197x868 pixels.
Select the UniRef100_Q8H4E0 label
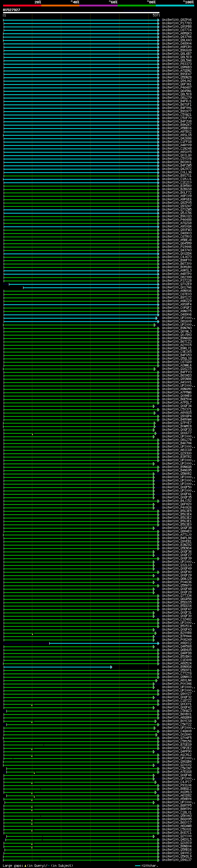(x=177, y=531)
